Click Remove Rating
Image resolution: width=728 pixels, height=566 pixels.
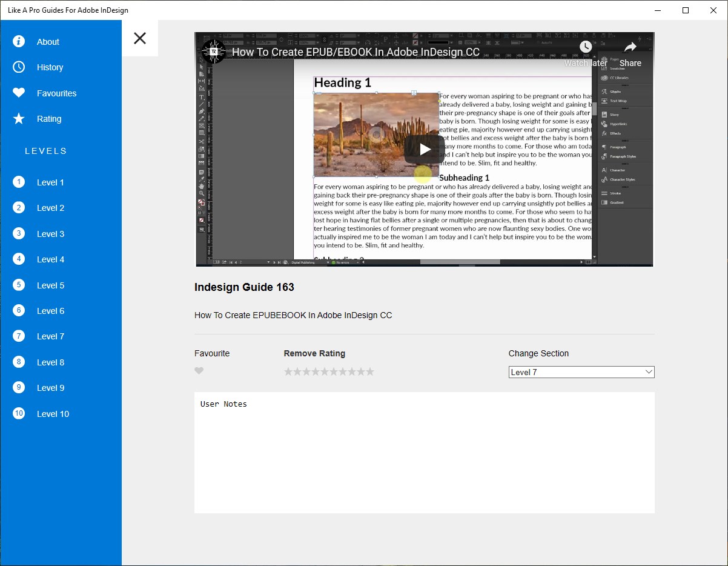tap(314, 353)
